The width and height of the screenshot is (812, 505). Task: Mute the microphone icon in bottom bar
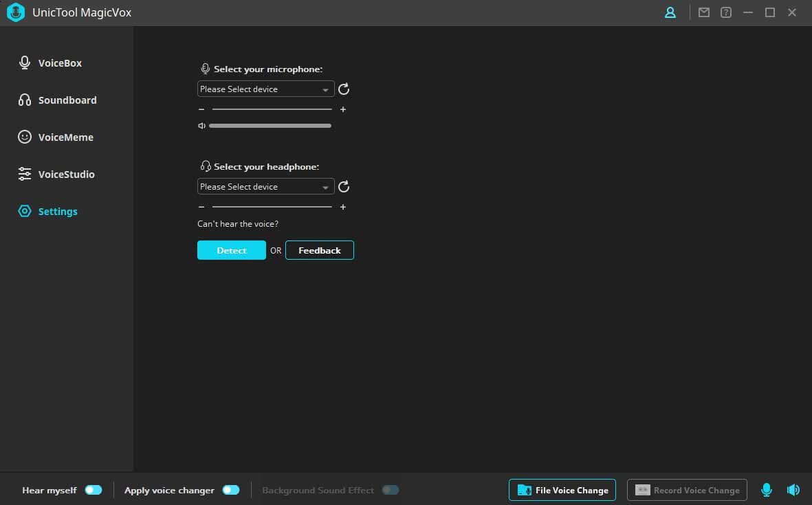[x=767, y=490]
